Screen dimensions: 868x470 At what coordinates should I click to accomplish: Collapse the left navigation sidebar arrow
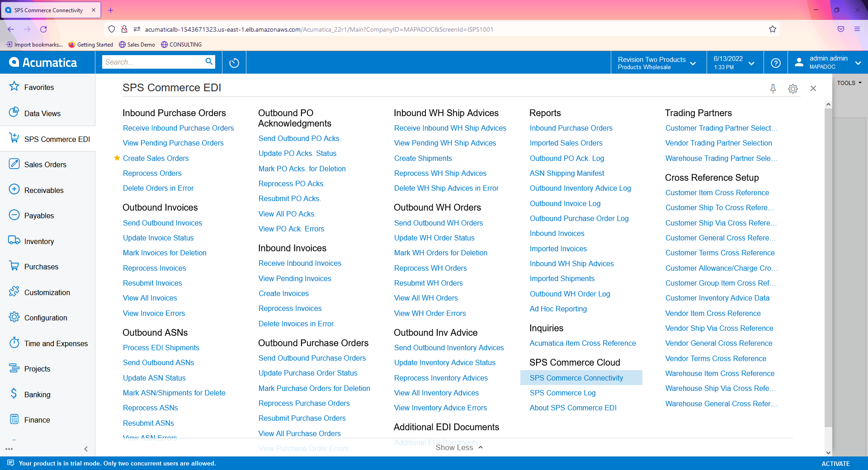pos(86,449)
